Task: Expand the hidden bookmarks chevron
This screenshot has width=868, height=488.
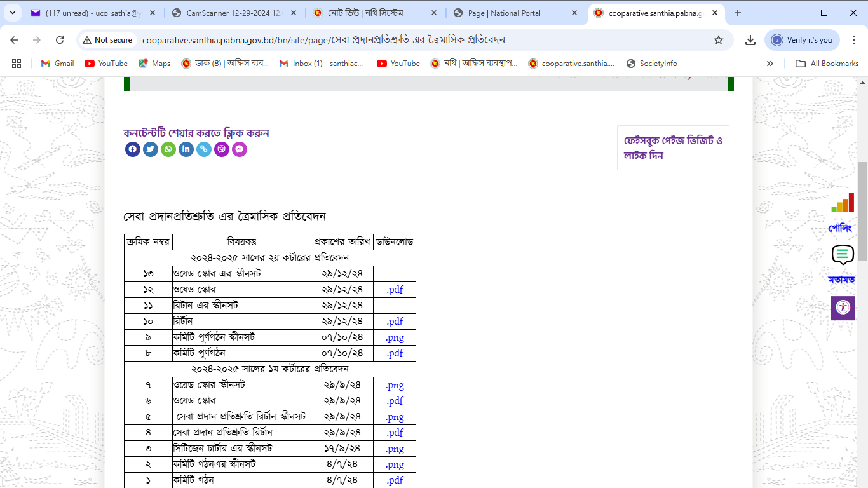Action: [x=770, y=64]
